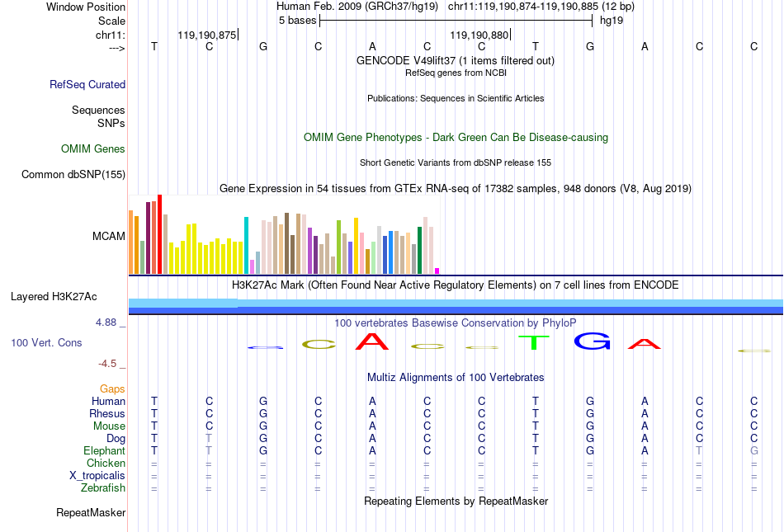784x532 pixels.
Task: Click the MCAM gene label
Action: coord(108,236)
